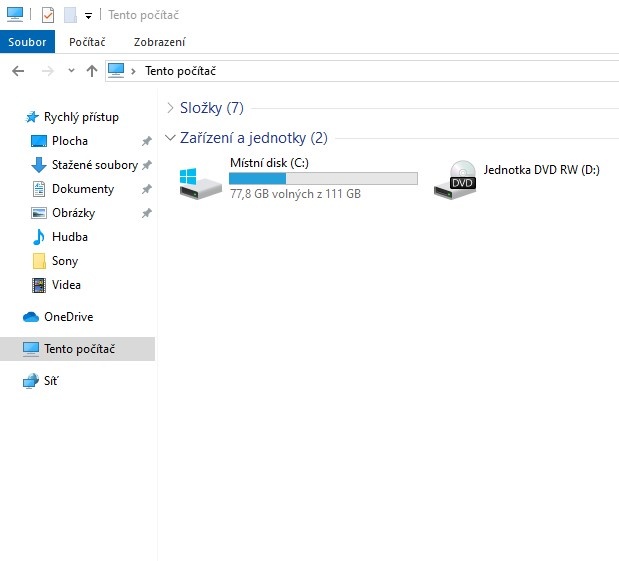
Task: Click the Plocha desktop icon
Action: (39, 141)
